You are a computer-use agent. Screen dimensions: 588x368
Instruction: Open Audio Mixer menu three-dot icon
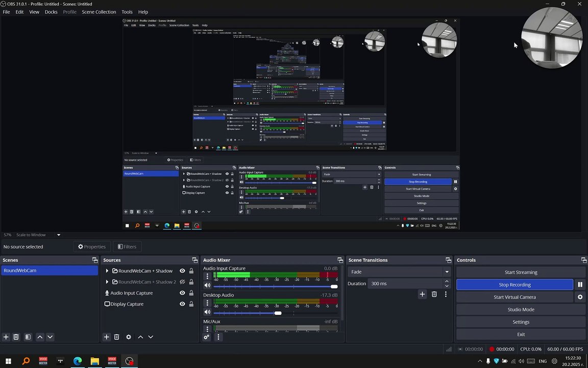coord(218,337)
